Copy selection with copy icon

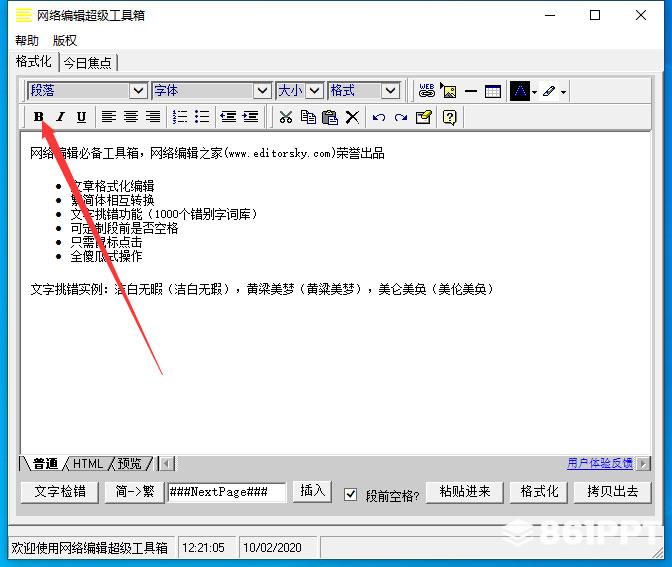(x=308, y=117)
